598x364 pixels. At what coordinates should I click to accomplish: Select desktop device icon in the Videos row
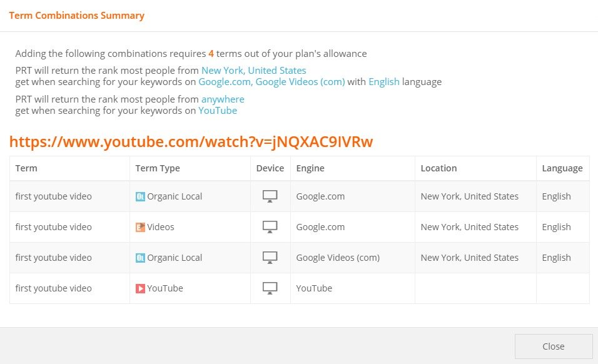[x=270, y=227]
